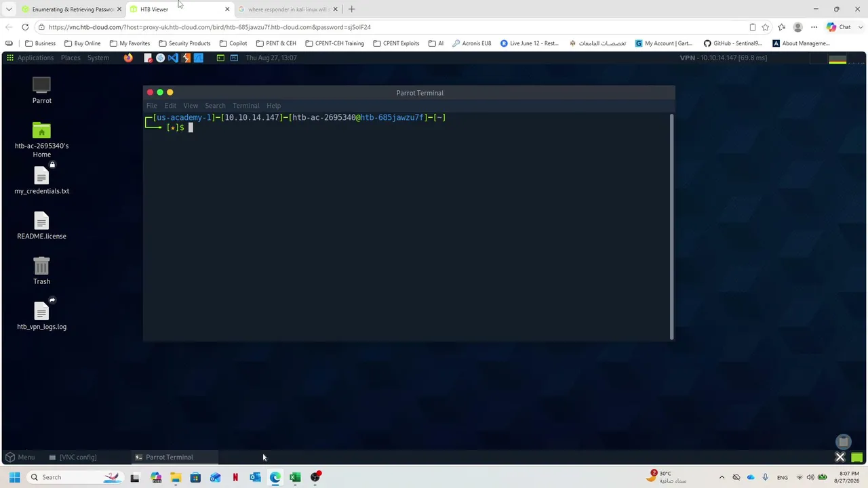The width and height of the screenshot is (868, 488).
Task: Reload the browser page
Action: click(25, 27)
